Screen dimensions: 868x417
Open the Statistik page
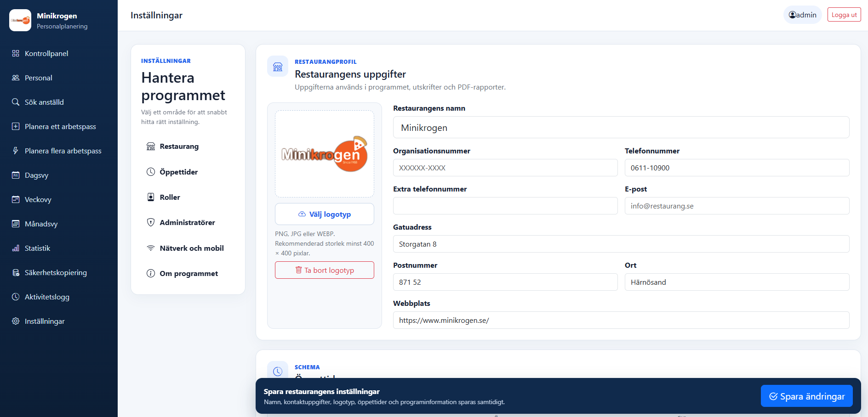click(59, 248)
